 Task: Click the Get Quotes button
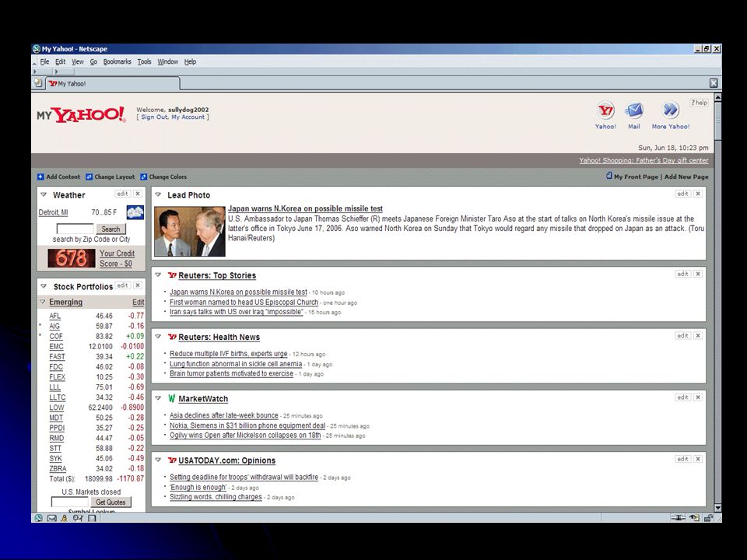coord(110,502)
